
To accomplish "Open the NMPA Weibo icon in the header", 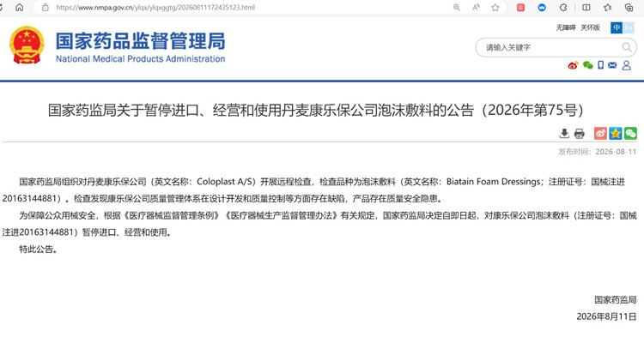I will 573,65.
